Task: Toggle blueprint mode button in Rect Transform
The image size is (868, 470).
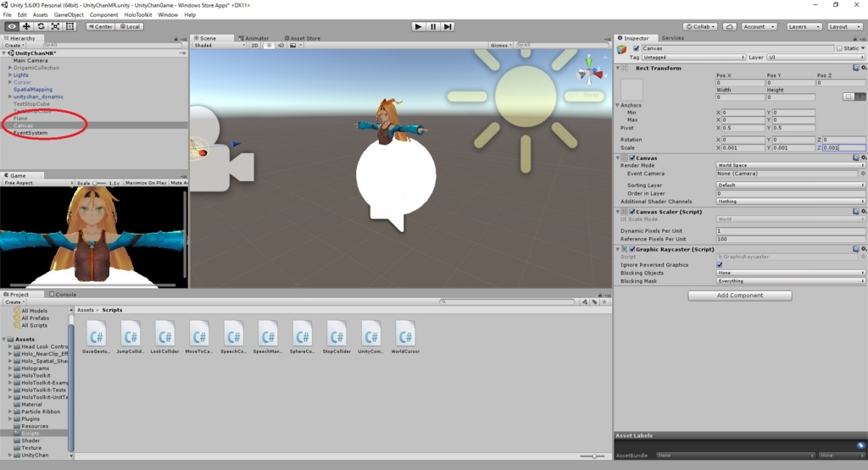Action: click(x=849, y=97)
